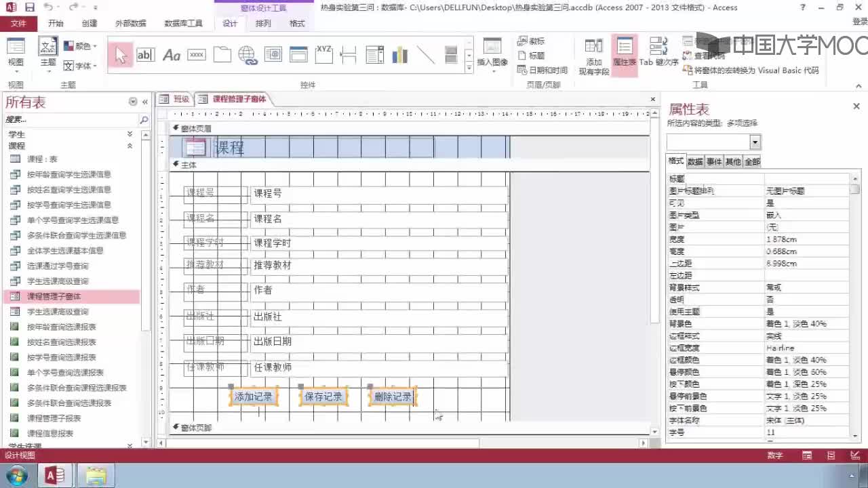Choose the Select pointer tool in controls
Viewport: 868px width, 488px height.
121,56
